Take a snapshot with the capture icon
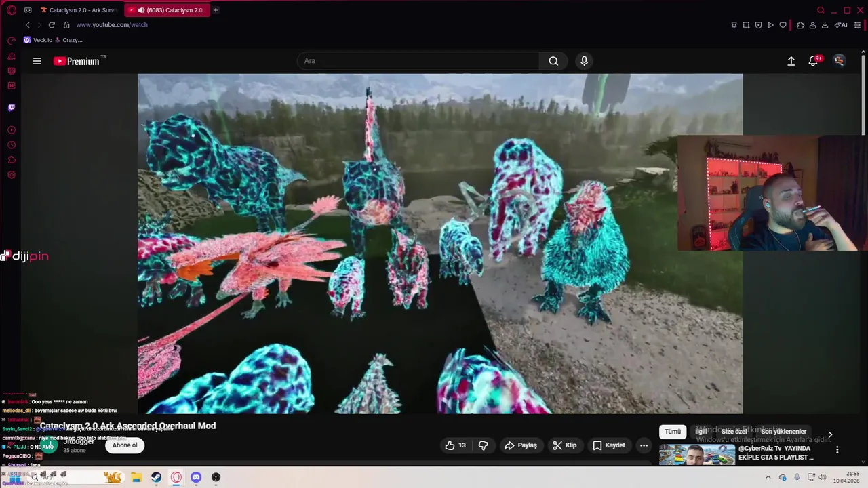Screen dimensions: 868x488 746,25
